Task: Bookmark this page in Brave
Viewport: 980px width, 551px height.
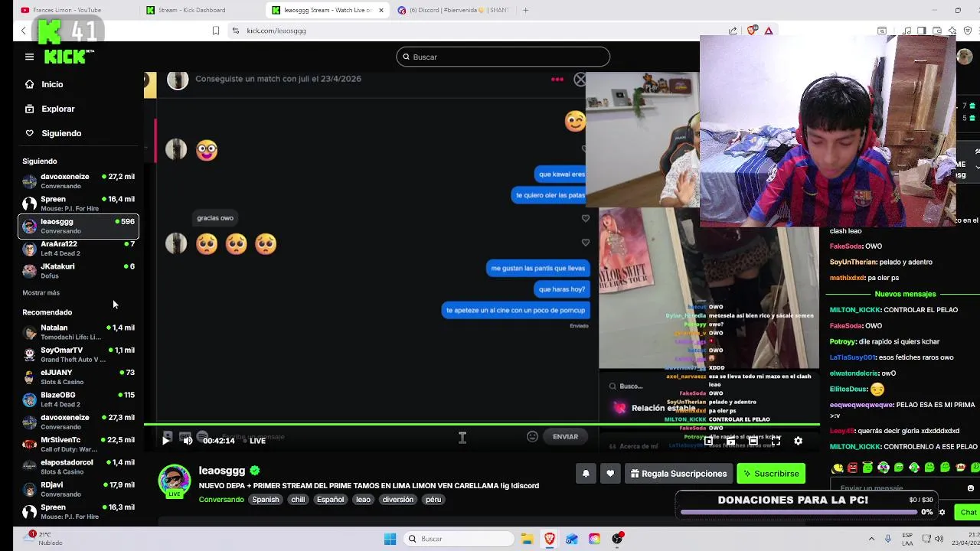Action: 216,31
